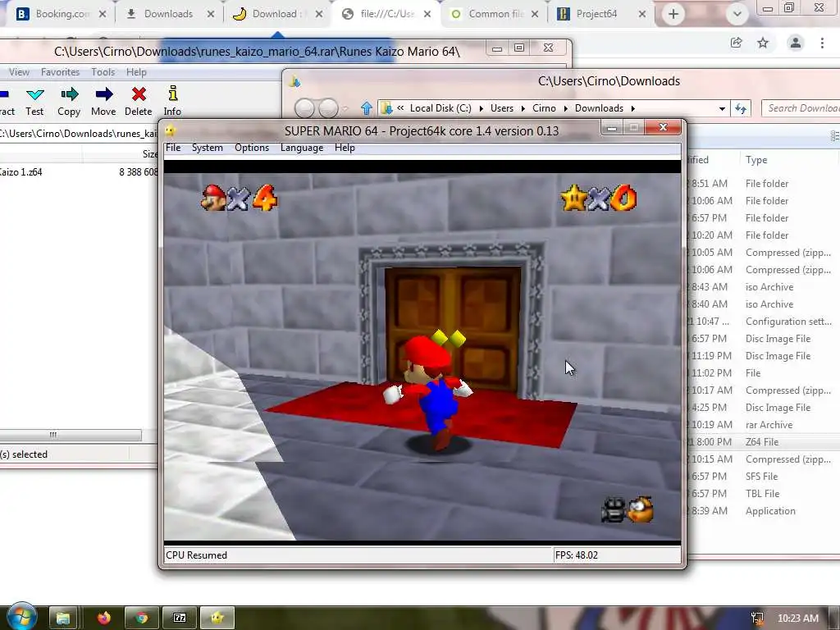
Task: Close the Project64 browser tab
Action: click(x=642, y=14)
